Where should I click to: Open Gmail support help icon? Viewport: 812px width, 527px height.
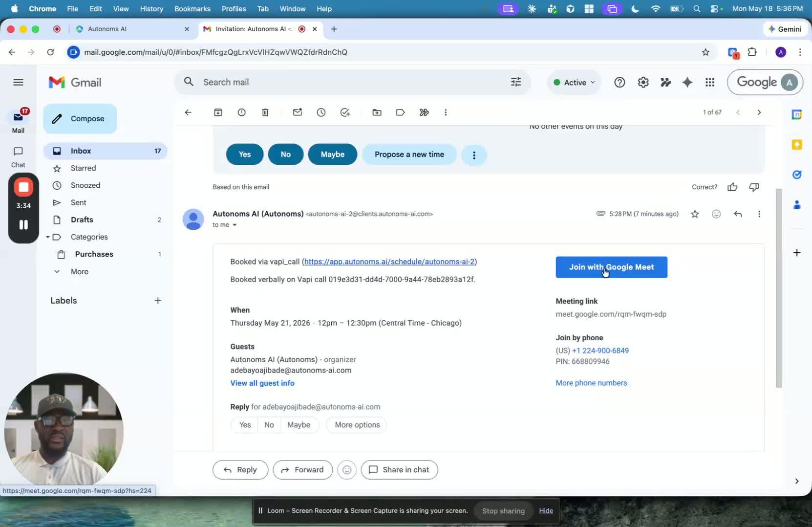coord(620,83)
